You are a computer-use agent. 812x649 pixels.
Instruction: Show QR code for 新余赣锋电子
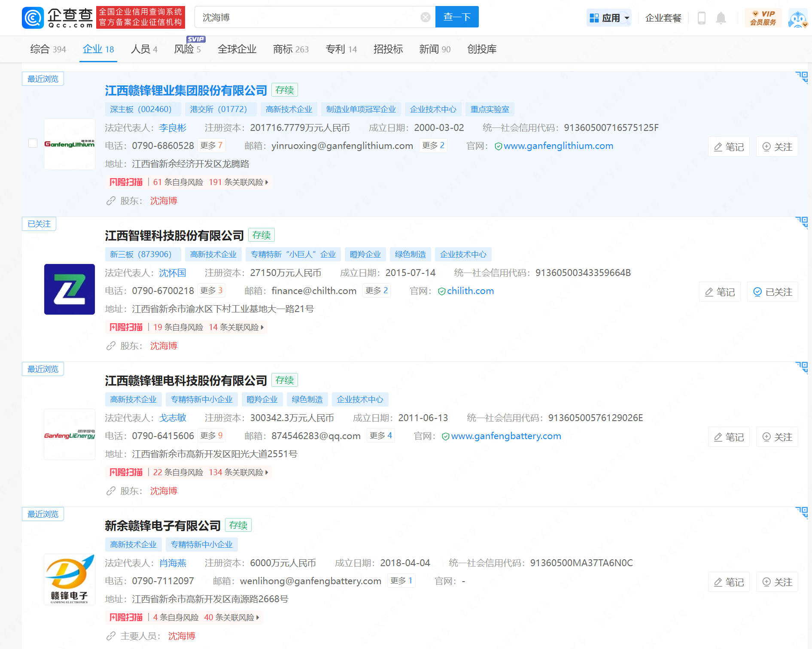coord(801,513)
